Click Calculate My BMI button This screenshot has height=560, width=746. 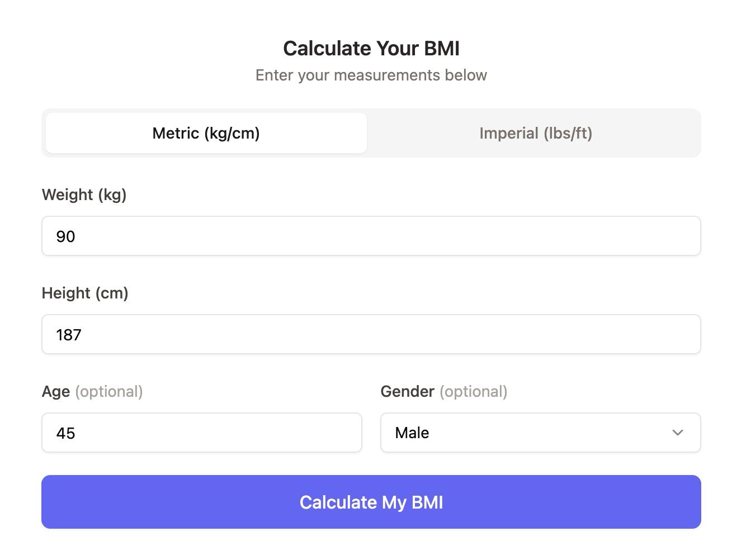(x=371, y=502)
